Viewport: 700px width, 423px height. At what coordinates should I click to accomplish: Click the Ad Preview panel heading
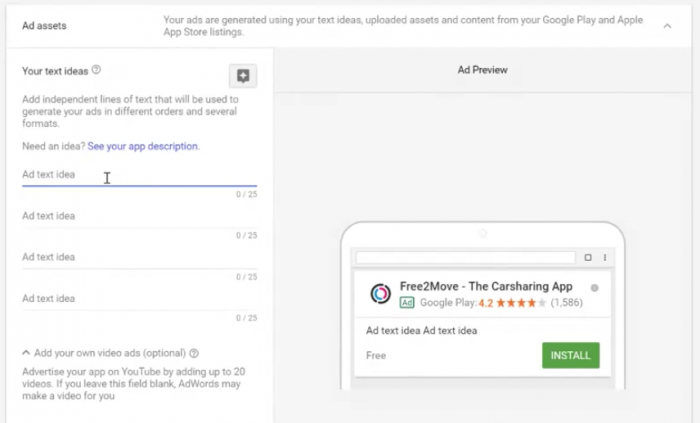(483, 70)
